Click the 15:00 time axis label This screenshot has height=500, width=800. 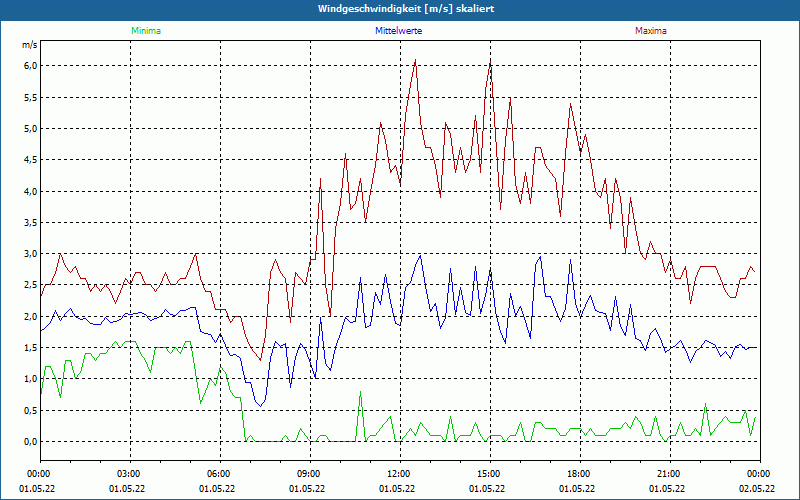488,473
